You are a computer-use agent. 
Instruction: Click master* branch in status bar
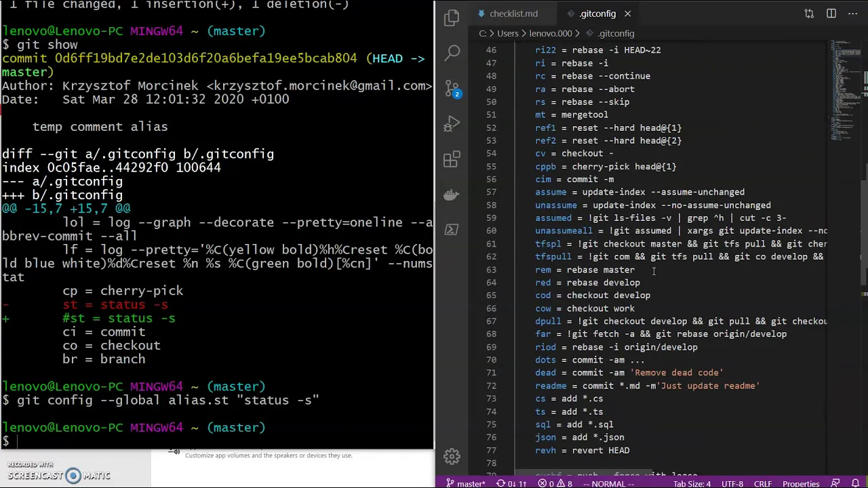point(466,483)
